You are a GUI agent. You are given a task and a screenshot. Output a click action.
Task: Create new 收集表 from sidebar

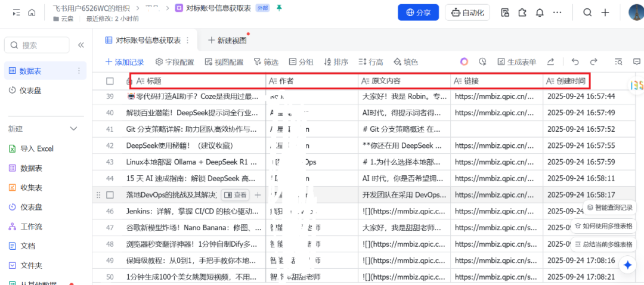point(26,188)
